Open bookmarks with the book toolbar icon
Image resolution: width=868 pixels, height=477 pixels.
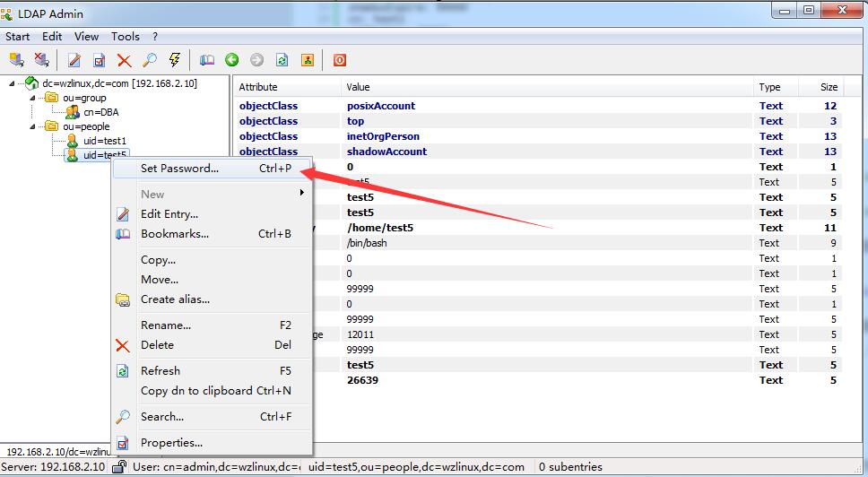[x=207, y=60]
